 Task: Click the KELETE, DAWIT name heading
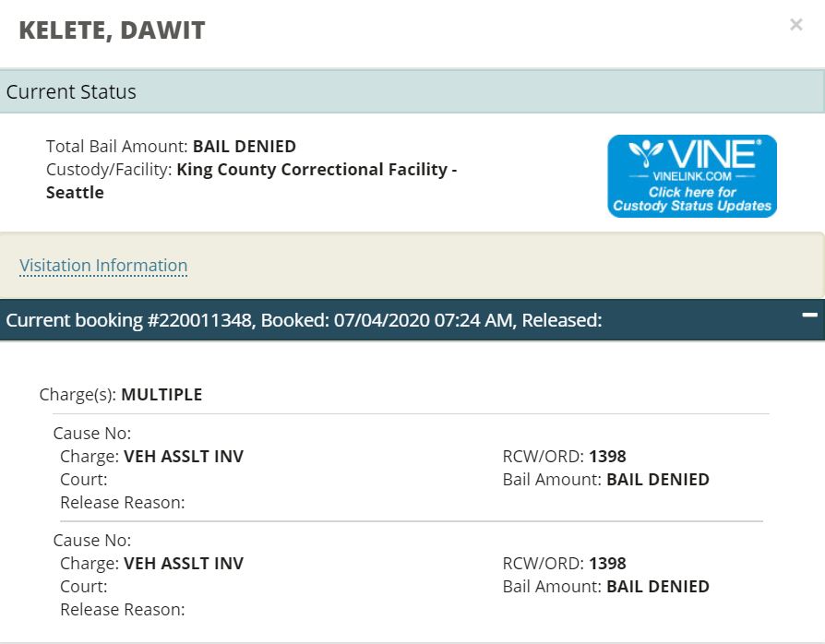click(x=112, y=30)
